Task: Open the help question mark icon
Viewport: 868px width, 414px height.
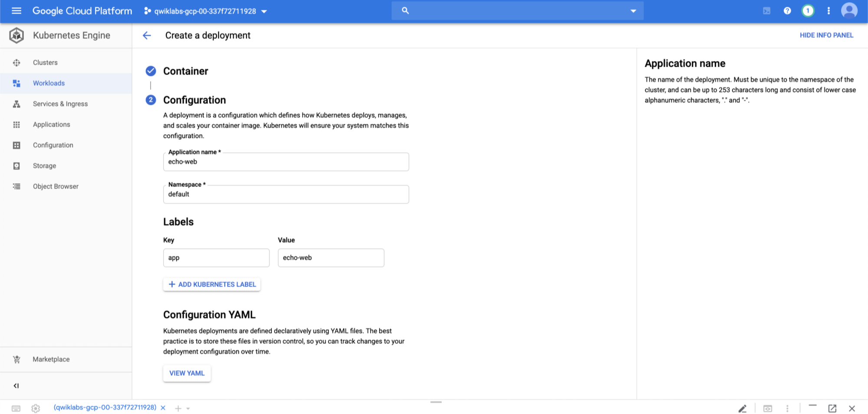Action: 787,11
